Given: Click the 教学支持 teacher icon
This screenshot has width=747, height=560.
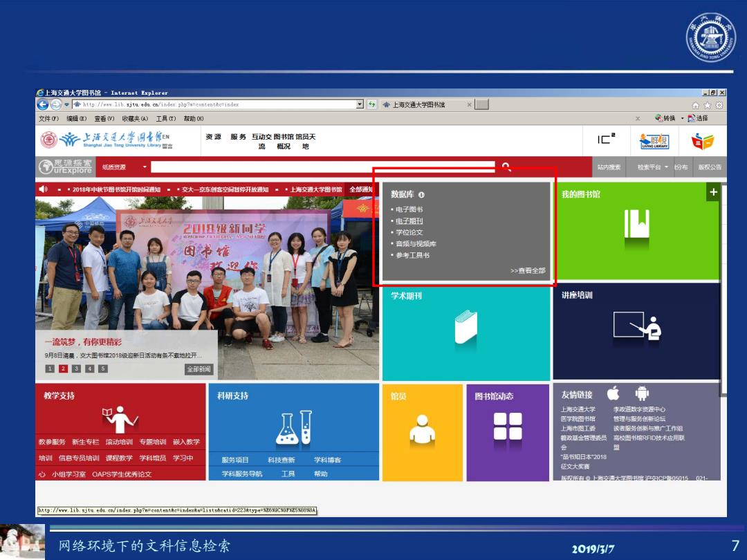Looking at the screenshot, I should click(x=120, y=419).
